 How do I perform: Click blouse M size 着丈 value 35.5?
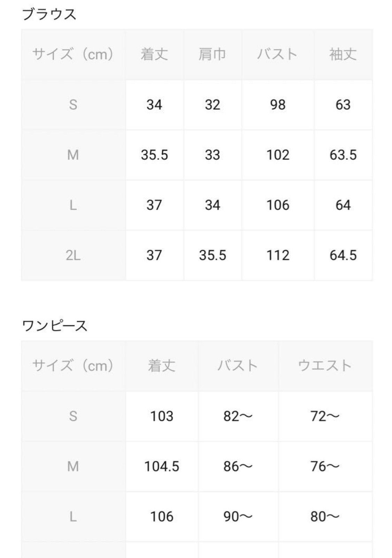[154, 155]
